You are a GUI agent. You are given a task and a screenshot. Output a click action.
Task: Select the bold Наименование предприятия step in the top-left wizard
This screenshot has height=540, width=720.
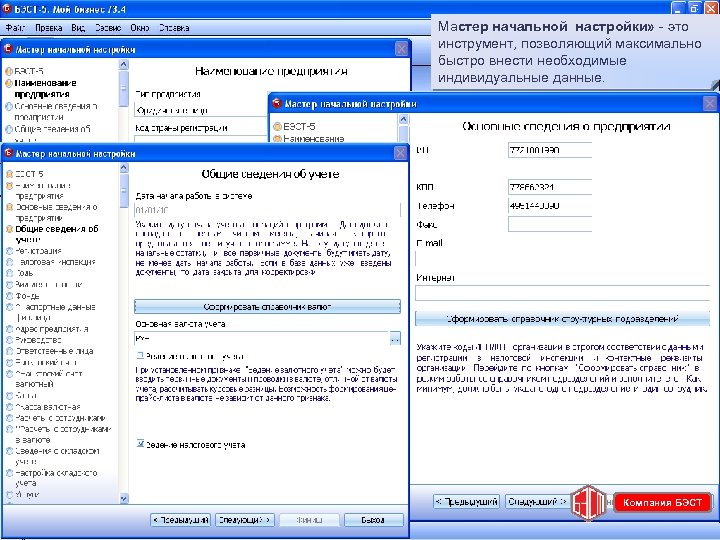pyautogui.click(x=45, y=89)
